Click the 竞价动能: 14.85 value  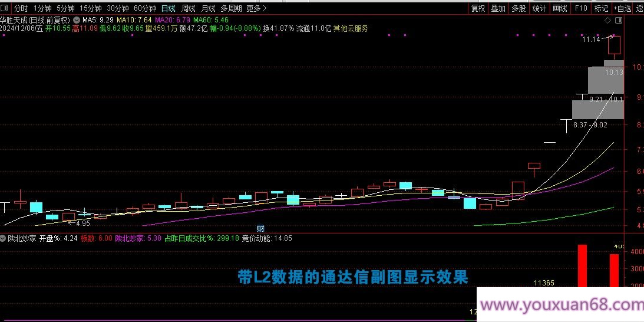pyautogui.click(x=267, y=238)
